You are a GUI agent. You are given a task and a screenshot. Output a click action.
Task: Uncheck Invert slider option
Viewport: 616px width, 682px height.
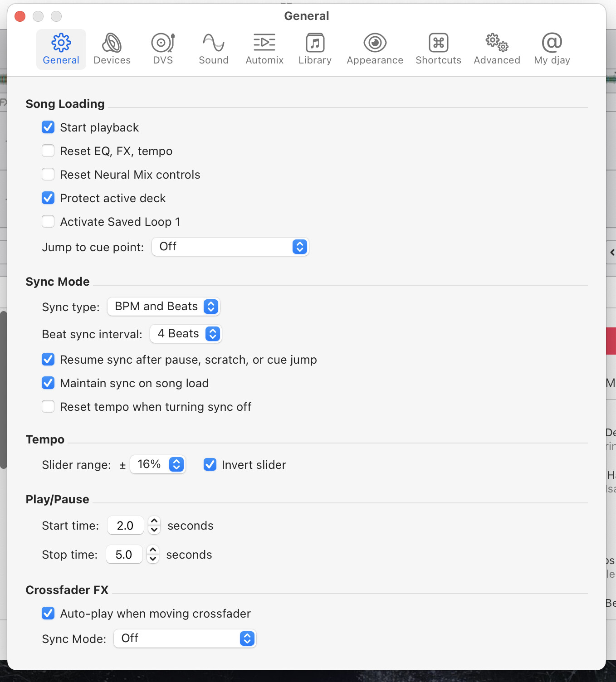tap(210, 464)
